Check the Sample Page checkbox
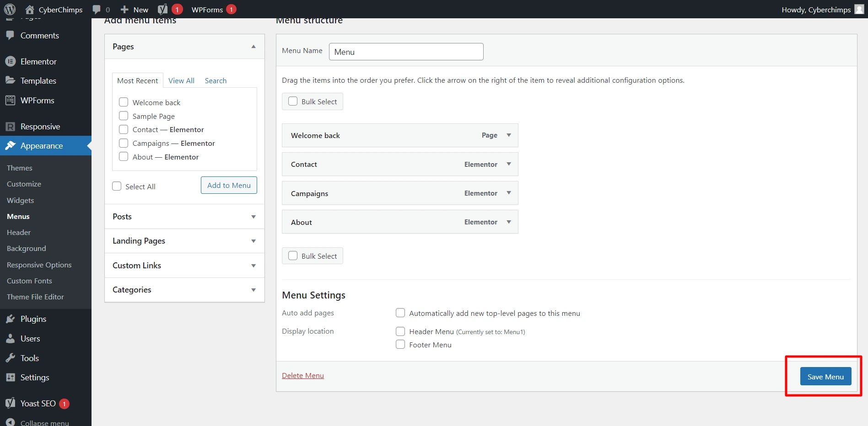The image size is (868, 426). click(124, 116)
